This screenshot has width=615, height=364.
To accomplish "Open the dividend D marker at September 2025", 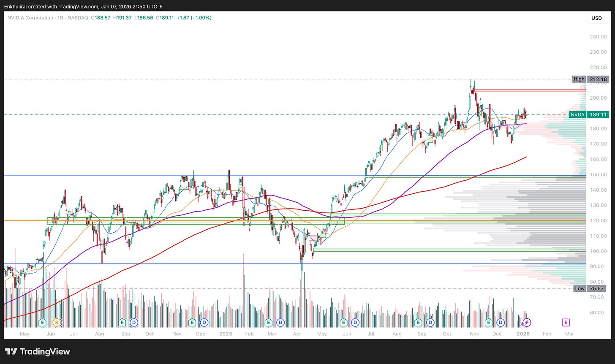I will (x=430, y=323).
